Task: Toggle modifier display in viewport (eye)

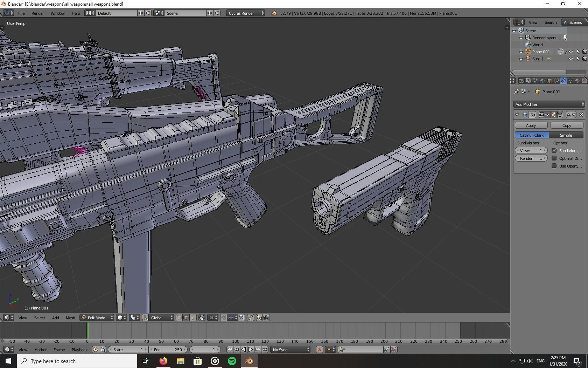Action: [547, 115]
